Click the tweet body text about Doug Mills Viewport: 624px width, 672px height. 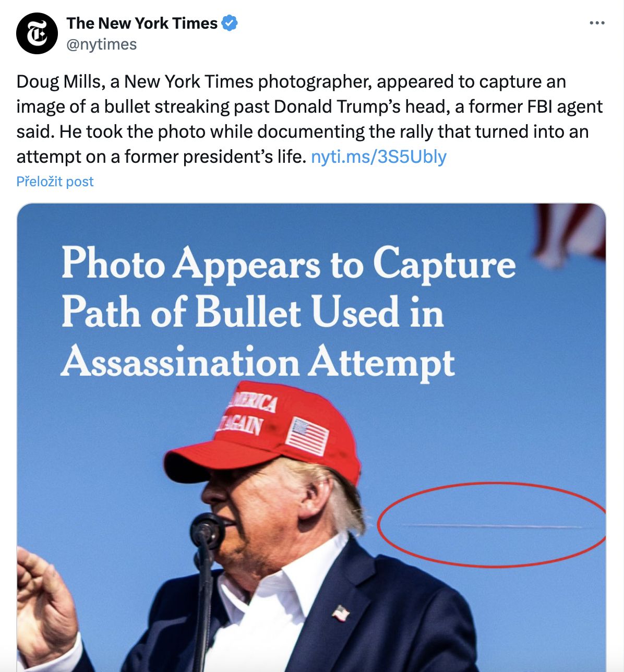point(310,119)
